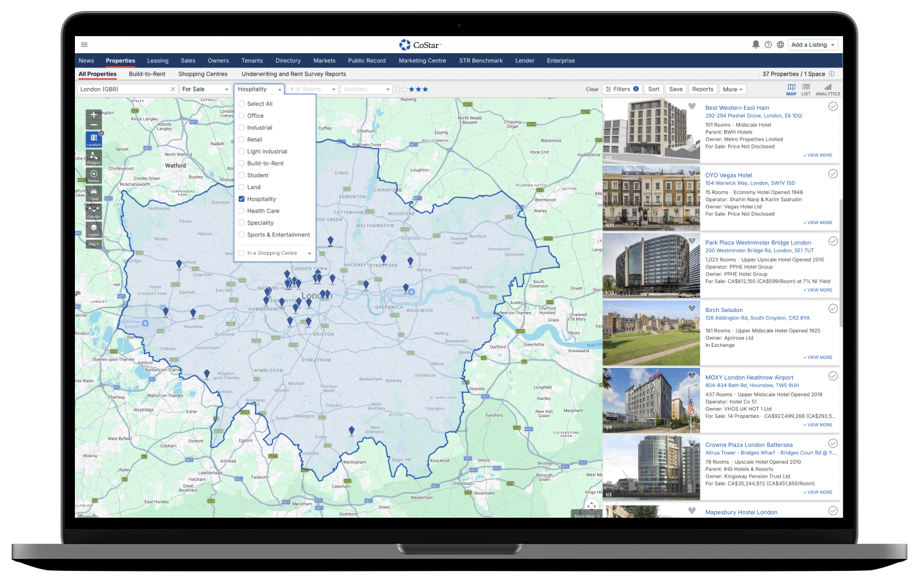Activate the Radius search tool

[93, 175]
